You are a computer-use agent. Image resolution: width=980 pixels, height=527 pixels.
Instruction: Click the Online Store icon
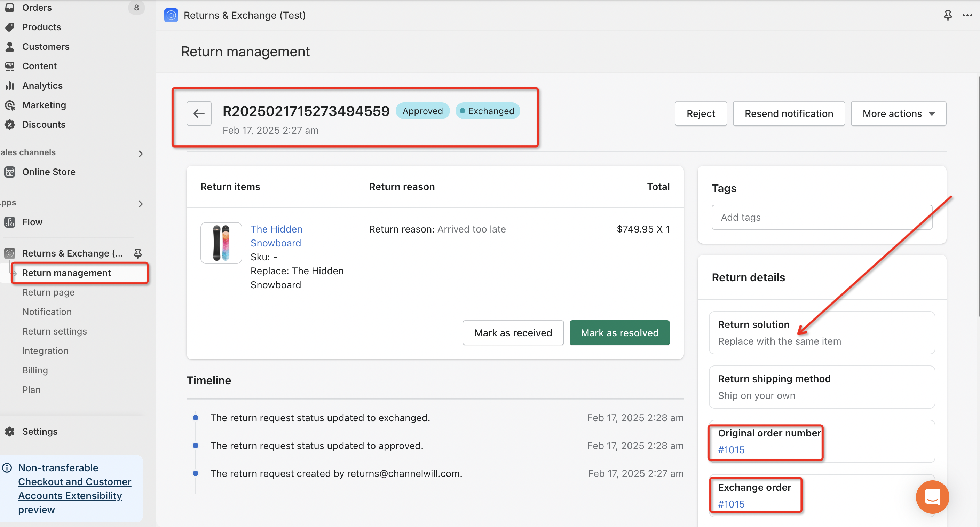[x=10, y=172]
